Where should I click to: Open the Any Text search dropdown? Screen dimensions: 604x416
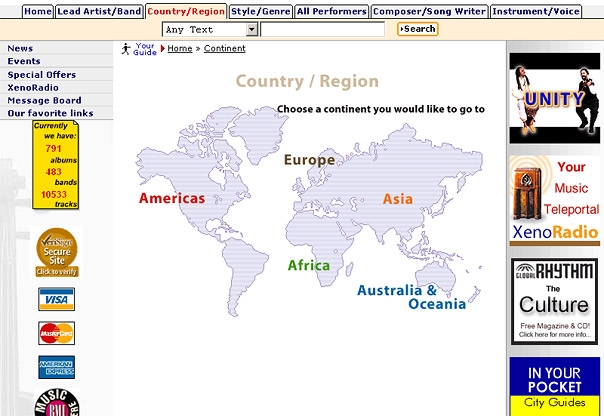[210, 30]
